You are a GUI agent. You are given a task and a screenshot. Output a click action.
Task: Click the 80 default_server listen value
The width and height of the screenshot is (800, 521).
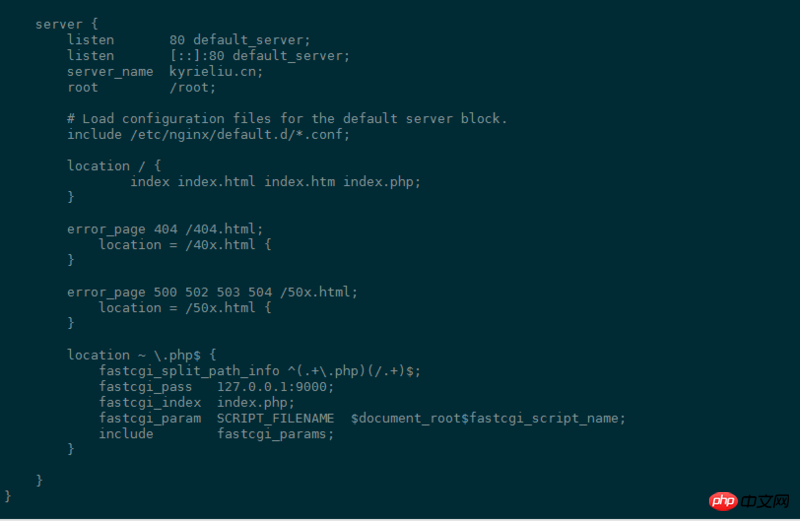pyautogui.click(x=239, y=40)
